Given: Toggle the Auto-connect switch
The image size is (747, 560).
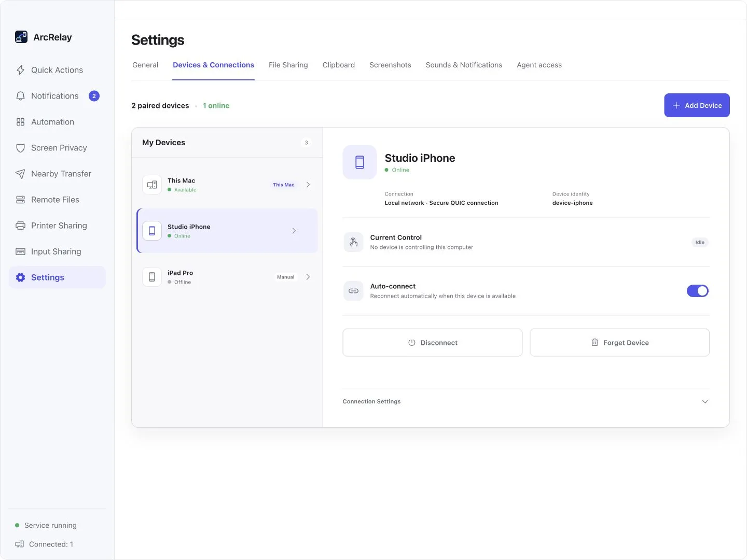Looking at the screenshot, I should (x=697, y=291).
